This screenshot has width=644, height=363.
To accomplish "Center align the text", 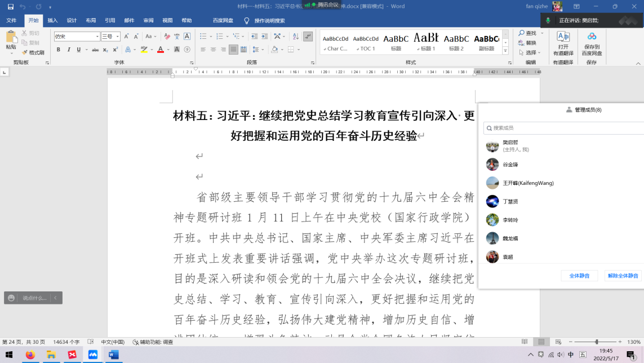I will pyautogui.click(x=213, y=50).
